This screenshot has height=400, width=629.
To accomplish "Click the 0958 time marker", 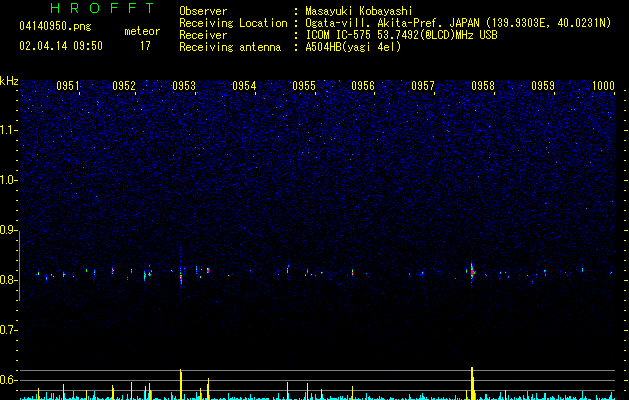I will coord(483,85).
